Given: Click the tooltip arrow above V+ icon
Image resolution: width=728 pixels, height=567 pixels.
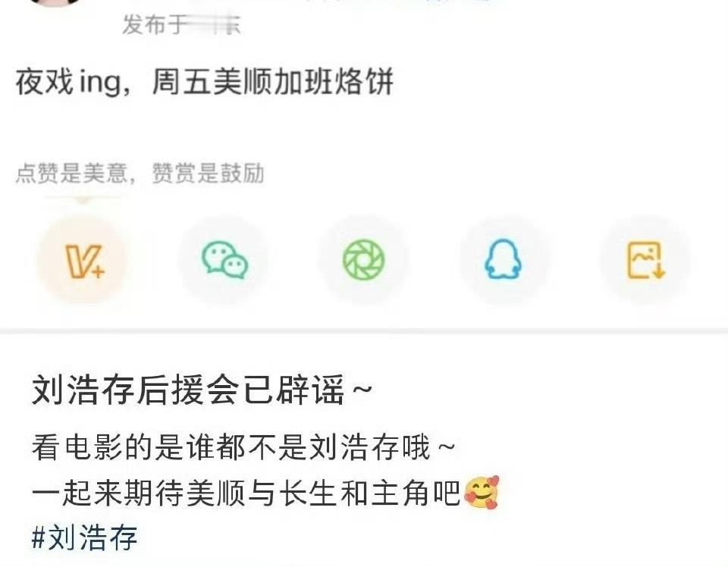Looking at the screenshot, I should click(x=83, y=200).
